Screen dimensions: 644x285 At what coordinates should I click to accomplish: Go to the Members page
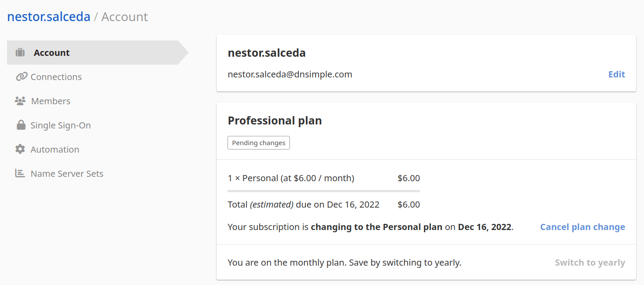pyautogui.click(x=51, y=101)
